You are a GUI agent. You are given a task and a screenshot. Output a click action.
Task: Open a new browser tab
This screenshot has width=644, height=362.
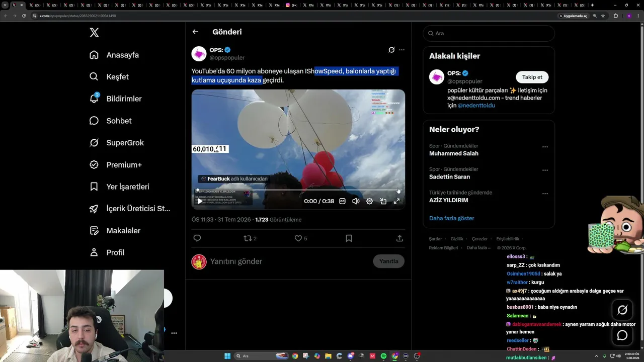tap(592, 5)
